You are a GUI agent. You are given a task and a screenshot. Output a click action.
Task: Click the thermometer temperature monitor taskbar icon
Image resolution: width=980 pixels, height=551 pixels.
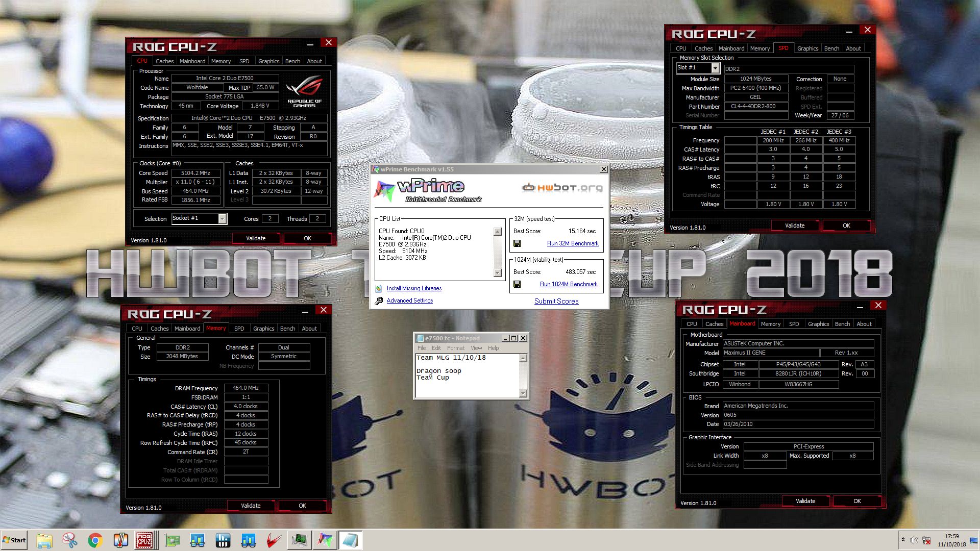120,540
